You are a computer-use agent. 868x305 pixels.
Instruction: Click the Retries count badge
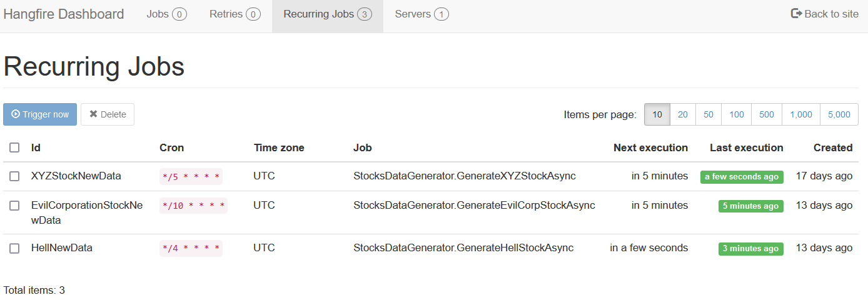pyautogui.click(x=253, y=14)
